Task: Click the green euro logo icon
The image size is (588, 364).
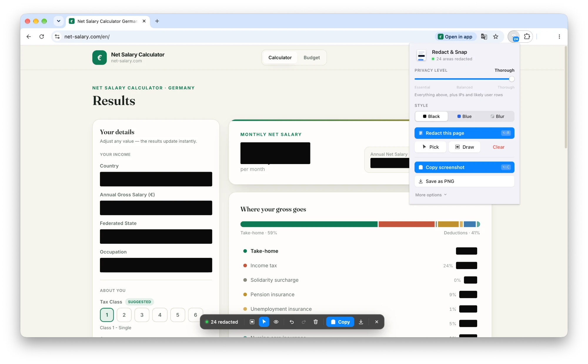Action: (x=99, y=57)
